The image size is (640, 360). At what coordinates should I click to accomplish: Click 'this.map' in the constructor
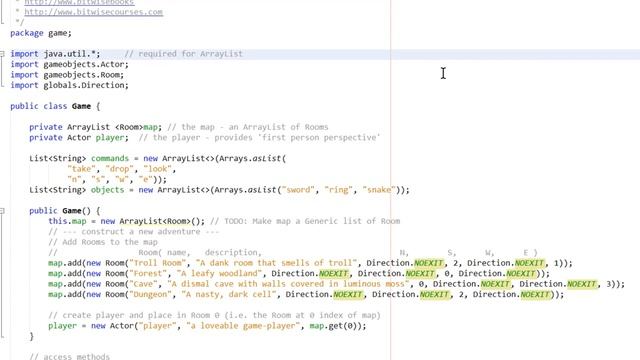(67, 221)
